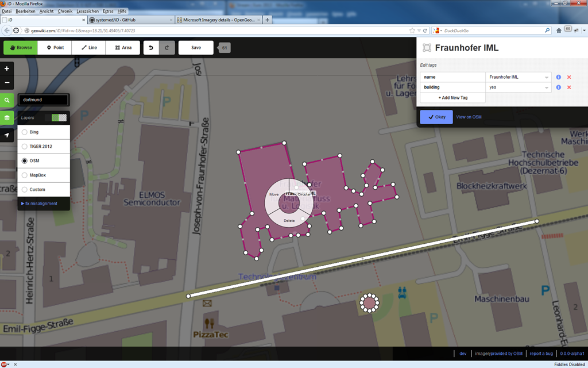Click the 0.0.0-alpha1 version link
Screen dimensions: 588x368
click(x=572, y=354)
